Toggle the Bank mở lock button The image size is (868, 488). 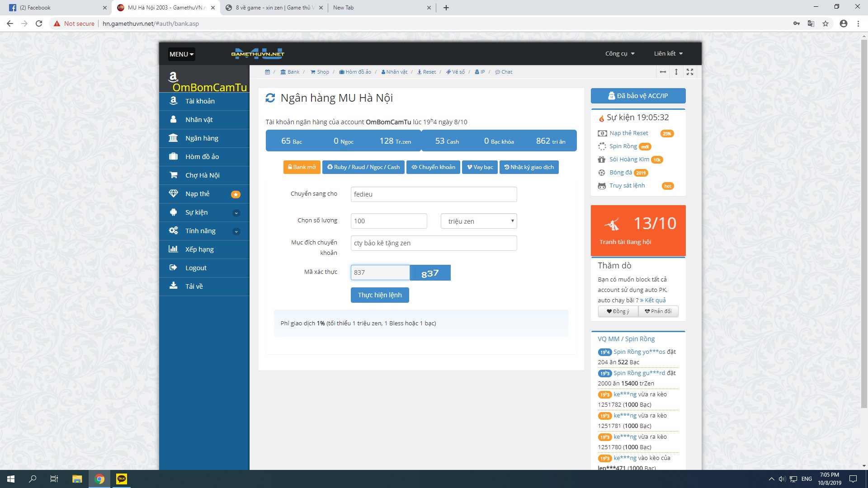click(x=302, y=167)
